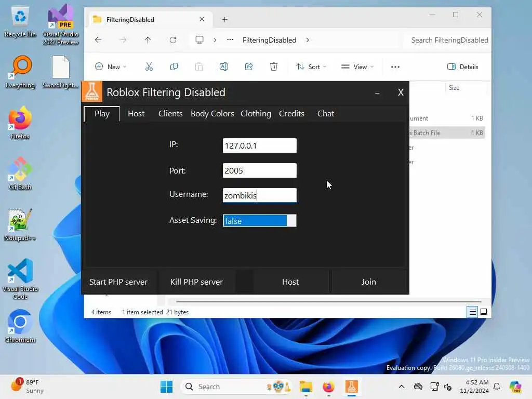Go up one folder with the up arrow
The height and width of the screenshot is (399, 532).
[148, 40]
